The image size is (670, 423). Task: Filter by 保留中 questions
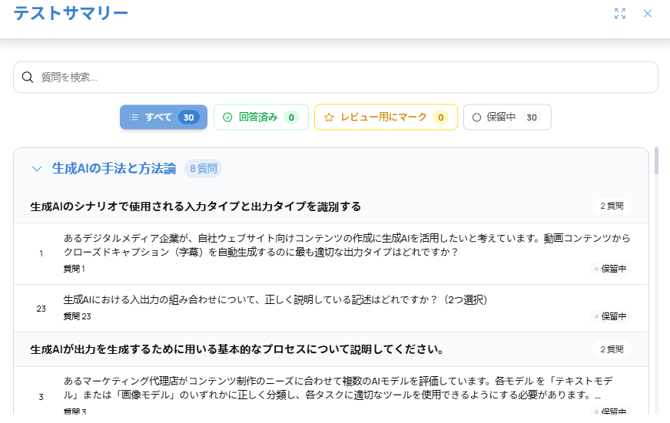click(x=507, y=117)
